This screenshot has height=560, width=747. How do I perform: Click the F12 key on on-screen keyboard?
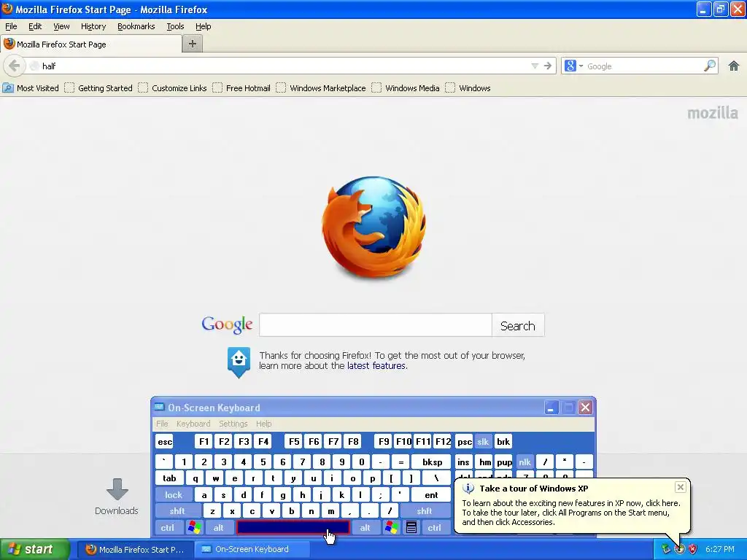click(x=443, y=441)
